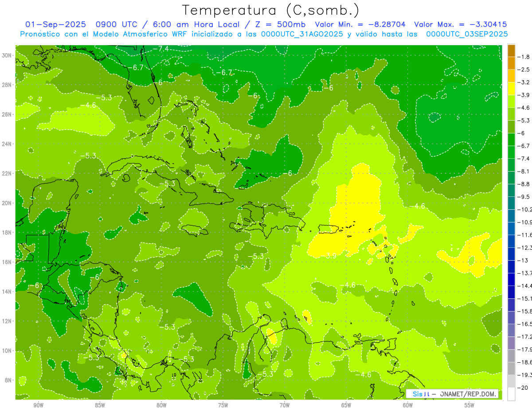The height and width of the screenshot is (411, 532).
Task: Click the blue colorbar swatch between -11.6 and -12.3
Action: pyautogui.click(x=511, y=241)
